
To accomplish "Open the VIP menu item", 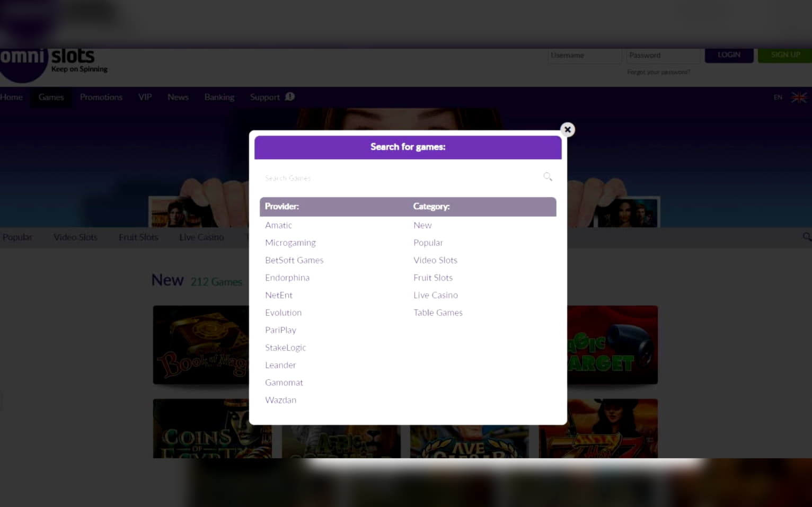I will pos(145,97).
